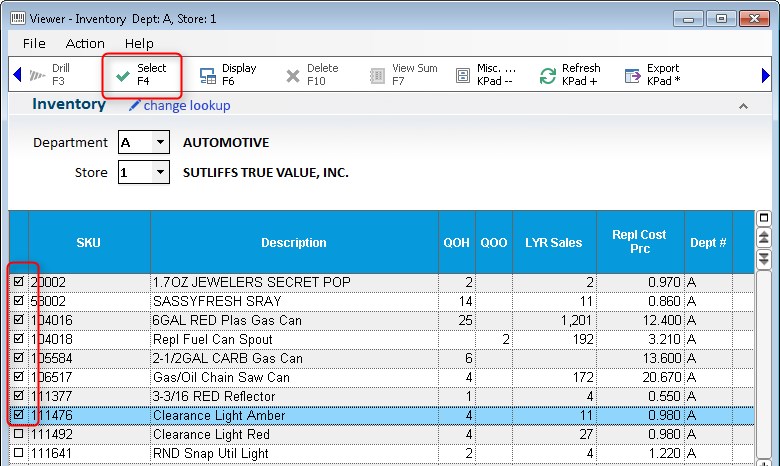The image size is (780, 466).
Task: Export the inventory data
Action: point(632,75)
